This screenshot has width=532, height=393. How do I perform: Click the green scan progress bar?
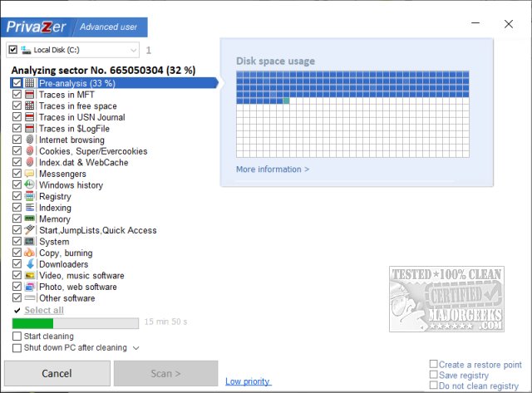coord(76,323)
